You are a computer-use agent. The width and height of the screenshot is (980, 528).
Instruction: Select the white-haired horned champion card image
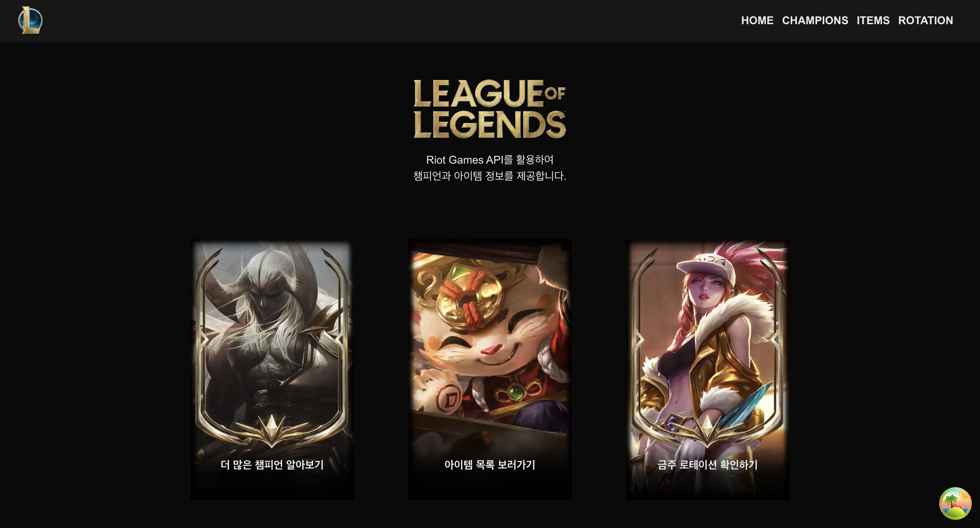pos(272,369)
